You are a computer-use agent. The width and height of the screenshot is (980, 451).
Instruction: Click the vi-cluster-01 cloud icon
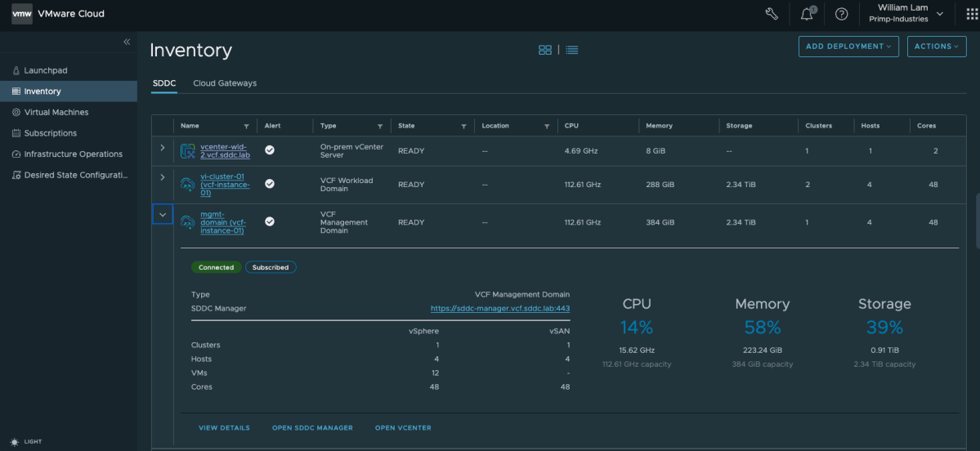tap(187, 185)
